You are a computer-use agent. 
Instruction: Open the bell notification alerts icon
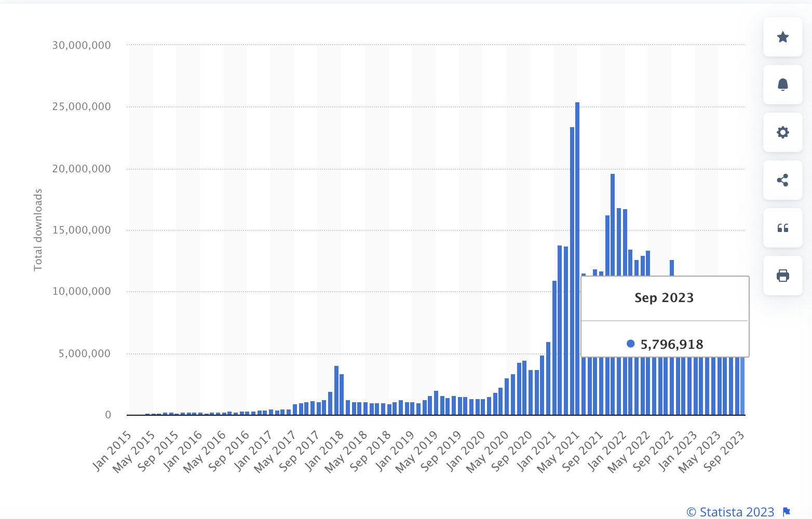pyautogui.click(x=782, y=85)
